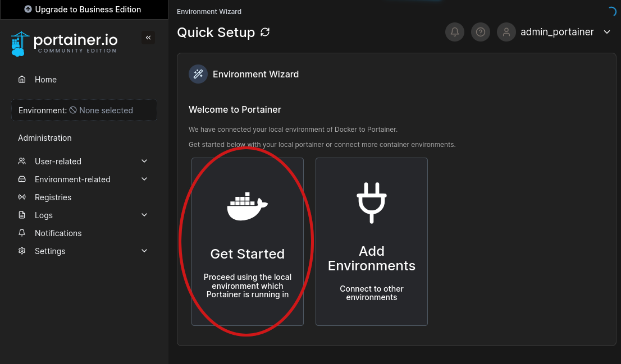Expand the Logs section chevron
Image resolution: width=621 pixels, height=364 pixels.
(x=144, y=215)
